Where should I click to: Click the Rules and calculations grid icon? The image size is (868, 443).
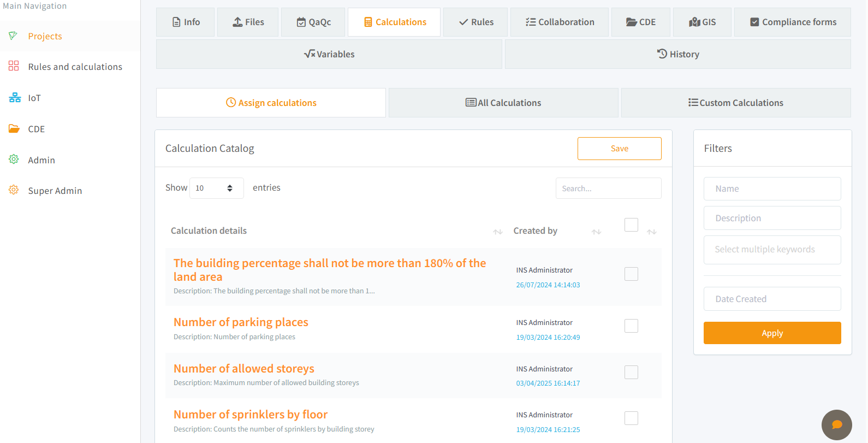[x=14, y=66]
